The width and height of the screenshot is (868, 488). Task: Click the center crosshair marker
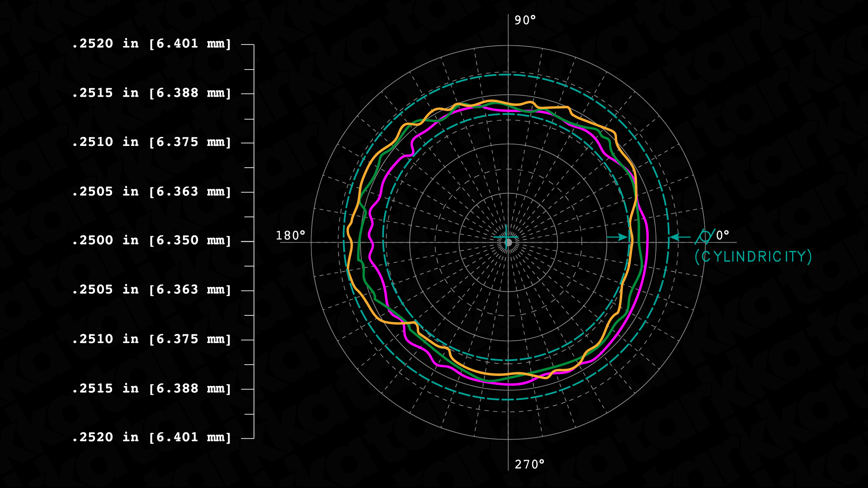tap(506, 237)
